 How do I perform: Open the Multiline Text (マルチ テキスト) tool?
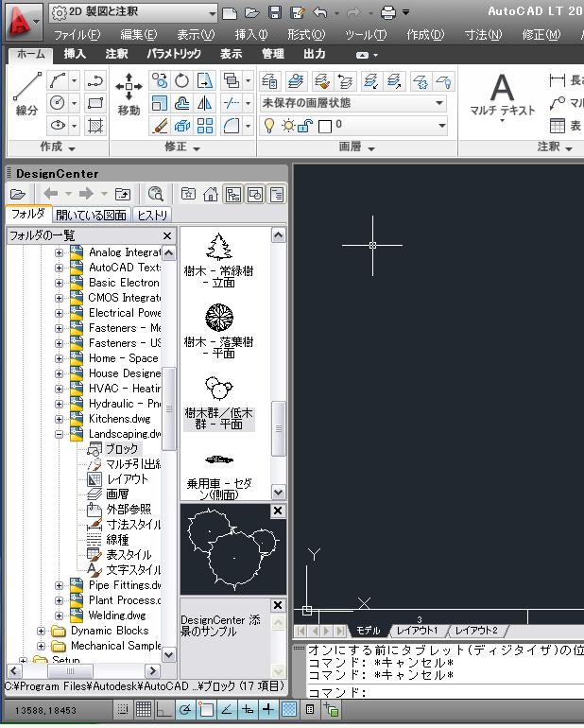pos(503,96)
